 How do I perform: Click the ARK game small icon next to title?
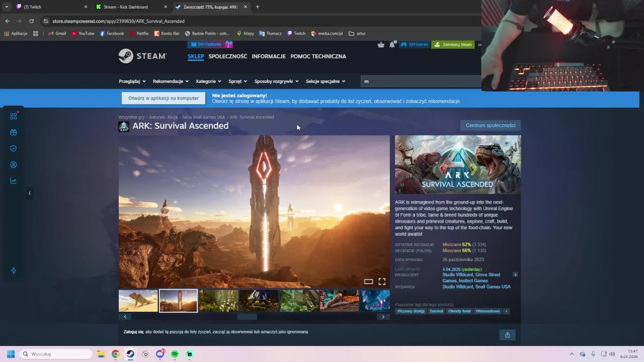point(123,126)
